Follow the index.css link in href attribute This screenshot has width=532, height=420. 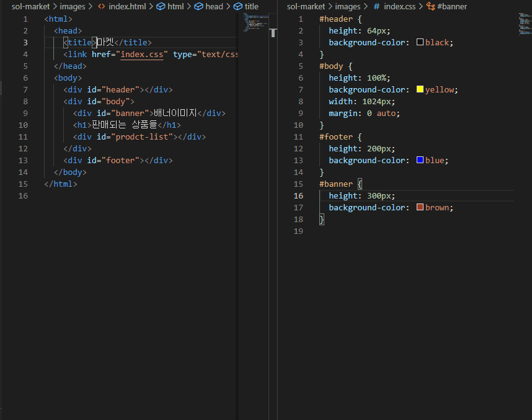pos(142,55)
